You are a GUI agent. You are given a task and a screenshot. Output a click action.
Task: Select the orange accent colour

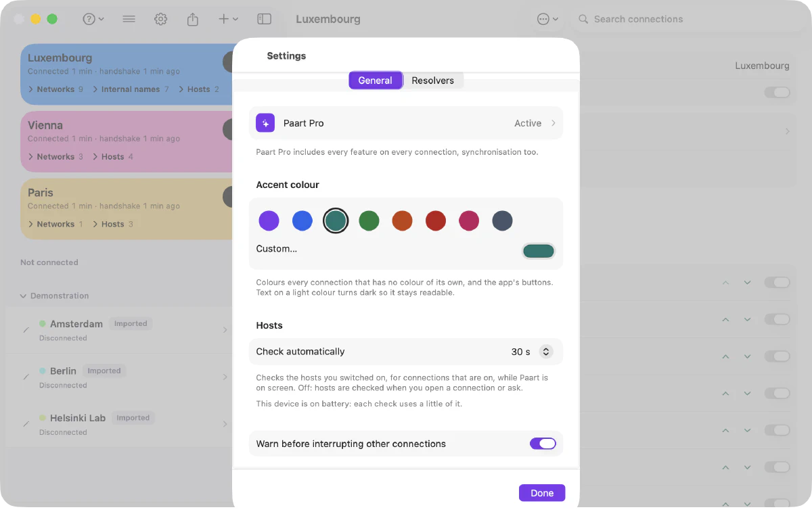(402, 220)
